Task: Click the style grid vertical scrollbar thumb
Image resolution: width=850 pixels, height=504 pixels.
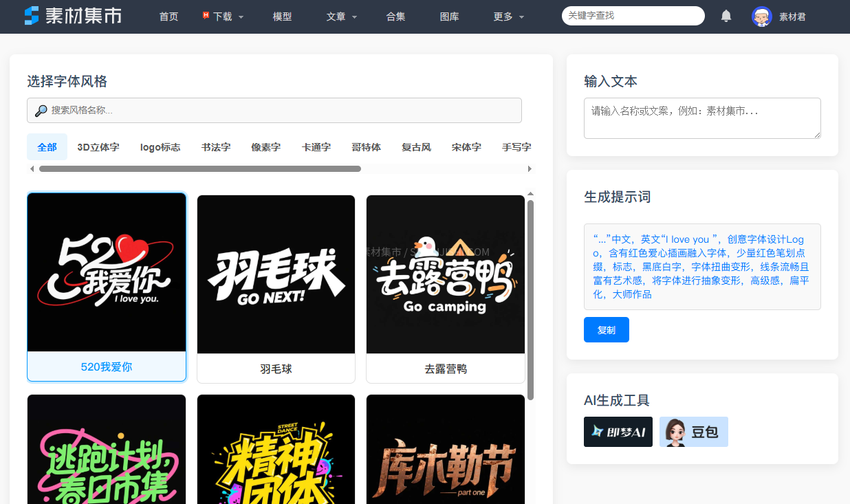Action: (530, 300)
